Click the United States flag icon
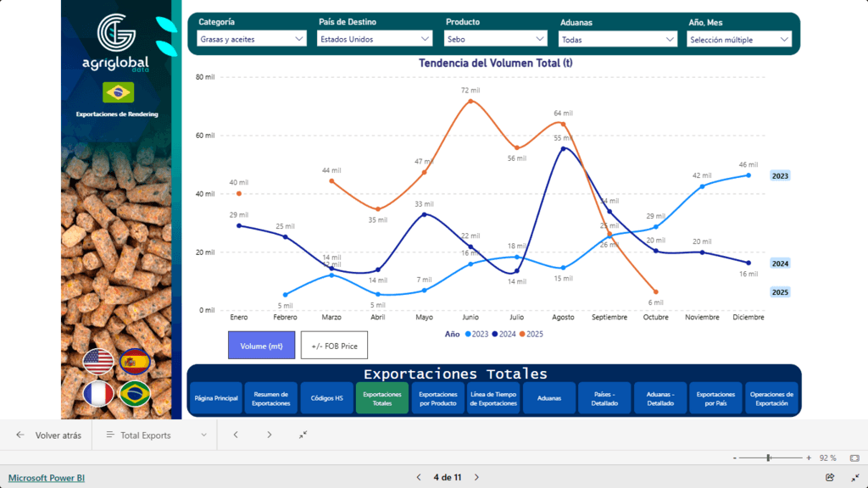The image size is (868, 488). point(98,362)
